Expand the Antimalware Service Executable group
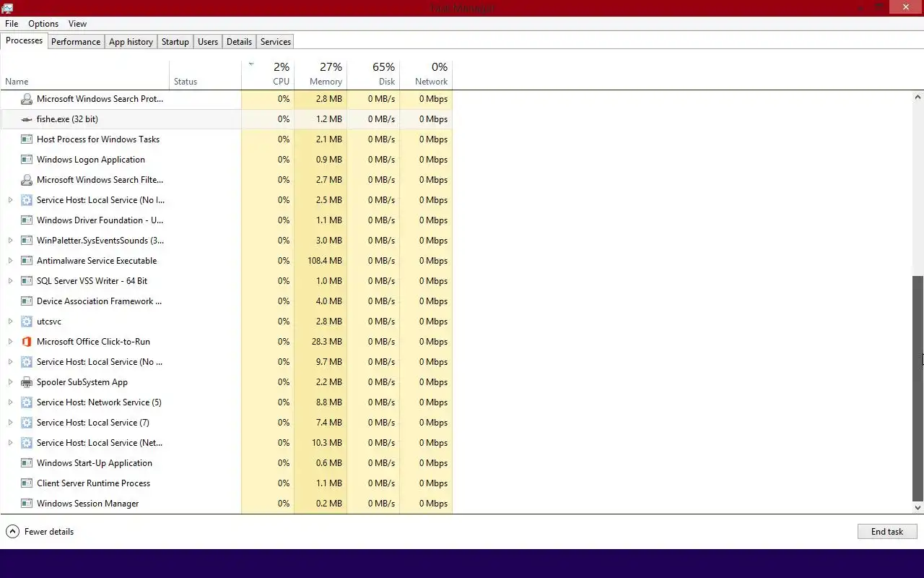 point(10,261)
